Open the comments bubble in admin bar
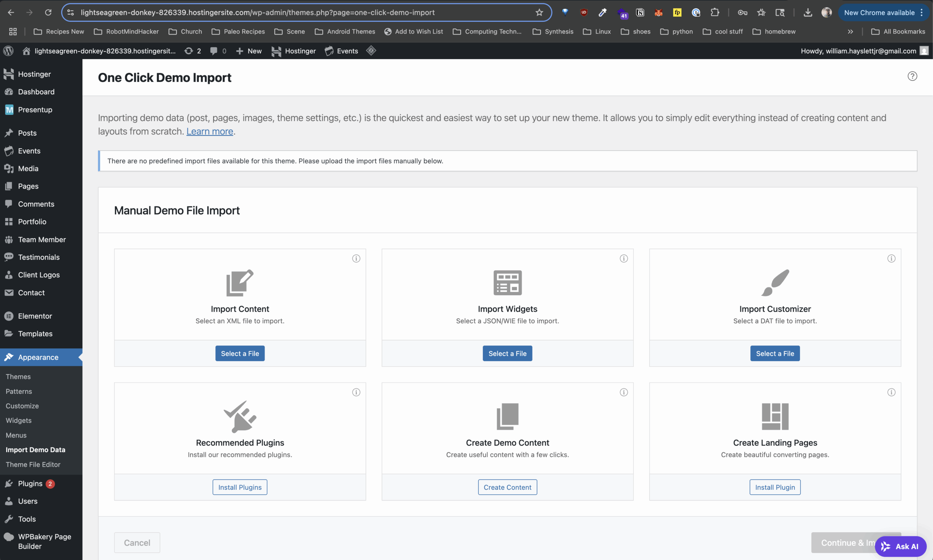 pyautogui.click(x=218, y=51)
